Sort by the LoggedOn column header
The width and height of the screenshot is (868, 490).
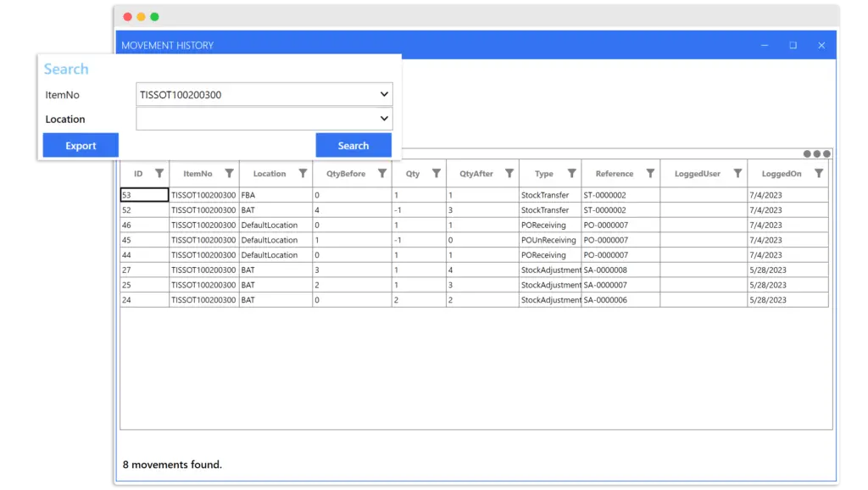(x=781, y=173)
